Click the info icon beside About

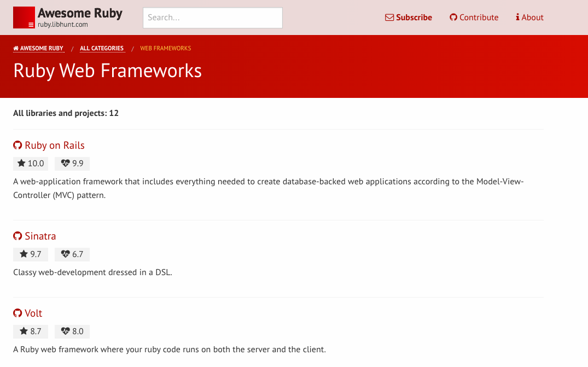click(x=517, y=18)
